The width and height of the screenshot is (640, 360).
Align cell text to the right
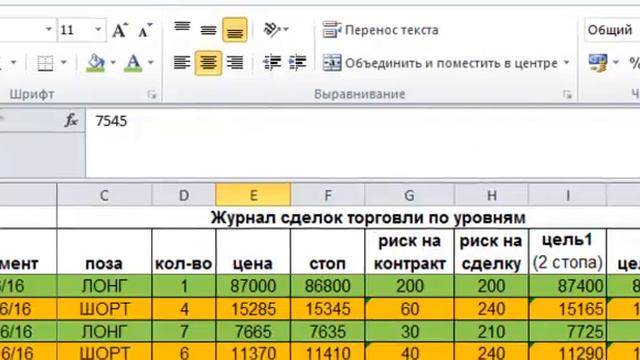[235, 63]
